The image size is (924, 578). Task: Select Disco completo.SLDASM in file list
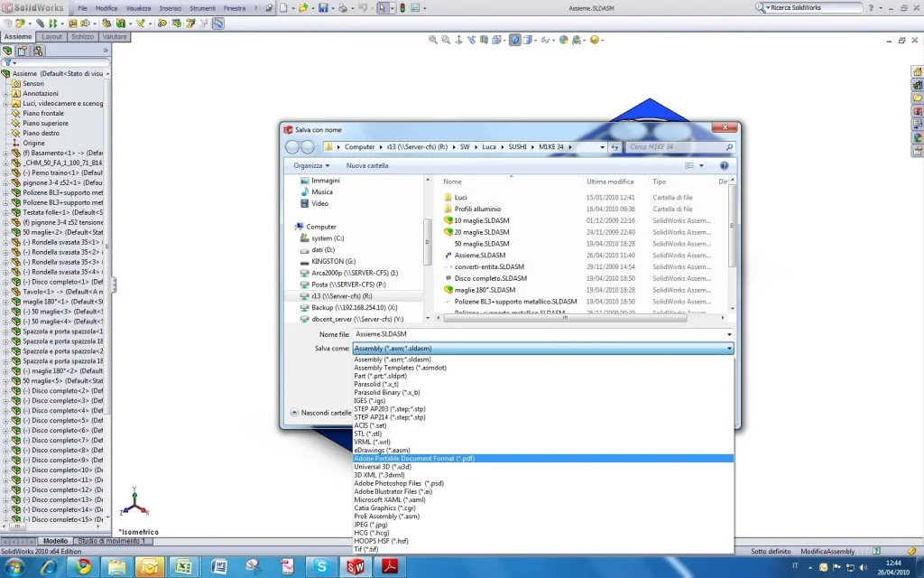(x=490, y=278)
